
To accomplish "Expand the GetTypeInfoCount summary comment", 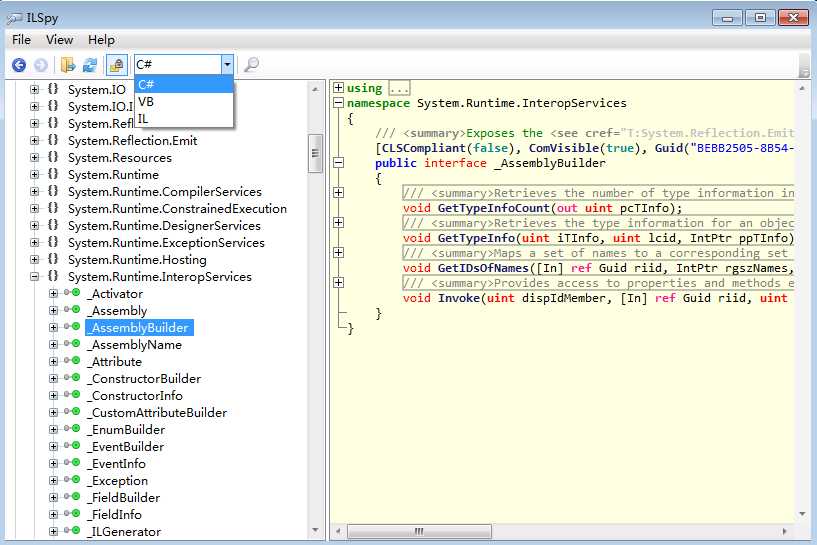I will [x=339, y=193].
